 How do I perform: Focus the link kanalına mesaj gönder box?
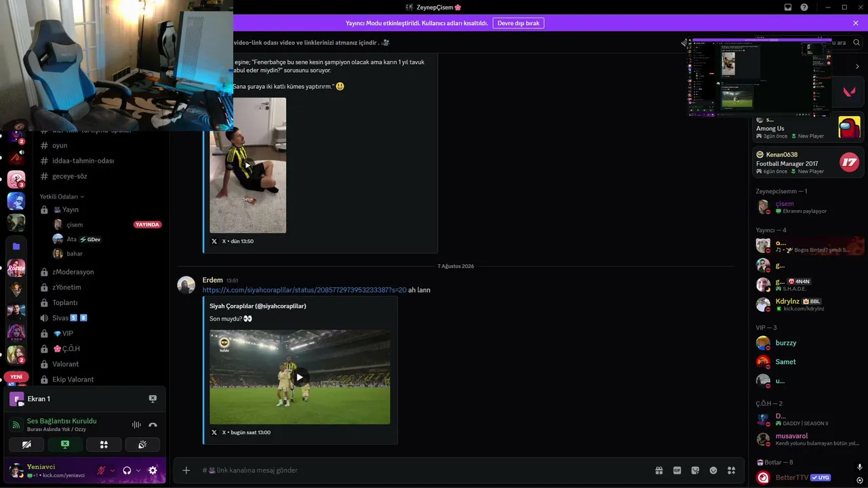(x=420, y=470)
